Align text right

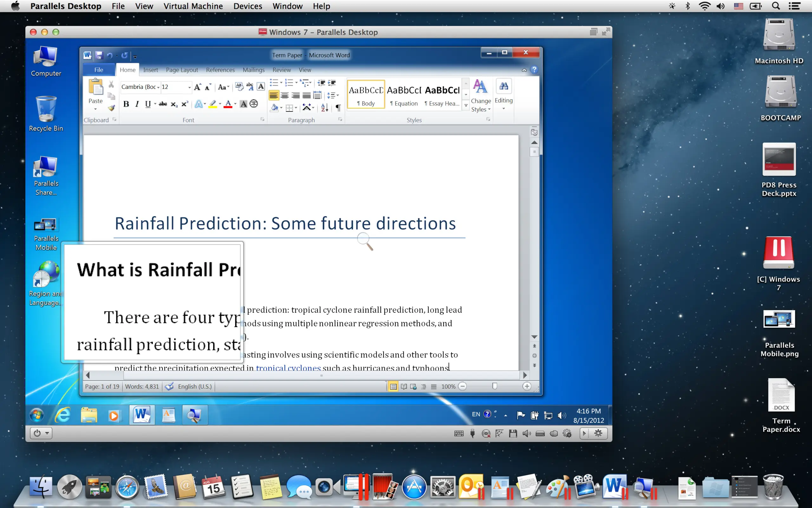click(296, 96)
